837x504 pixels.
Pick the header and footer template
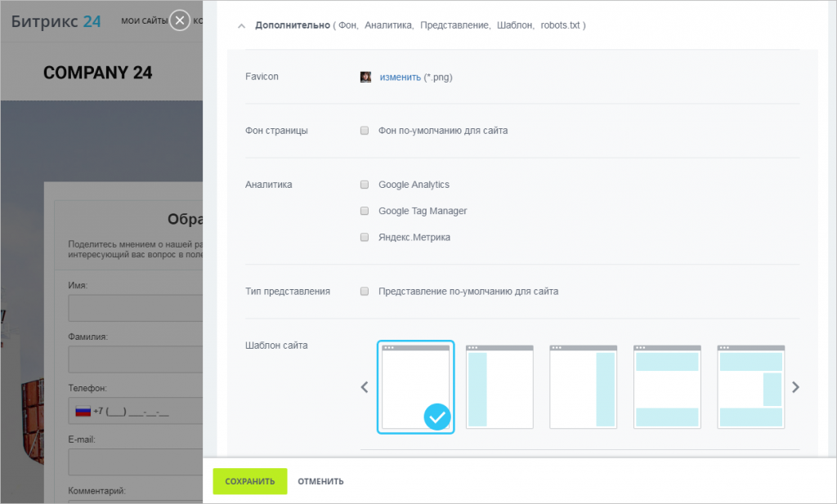(667, 386)
